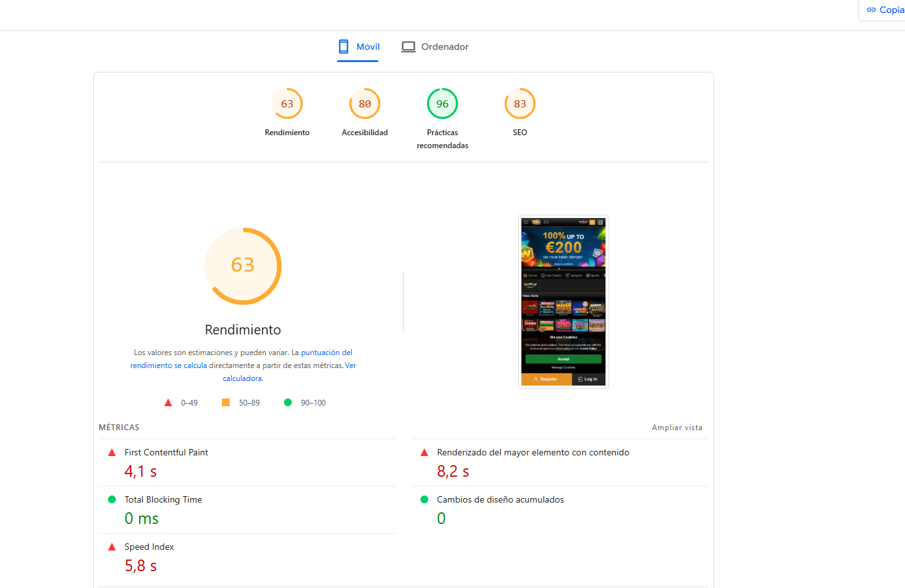Click the red triangle beside Renderizado del mayor elemento

pyautogui.click(x=424, y=452)
